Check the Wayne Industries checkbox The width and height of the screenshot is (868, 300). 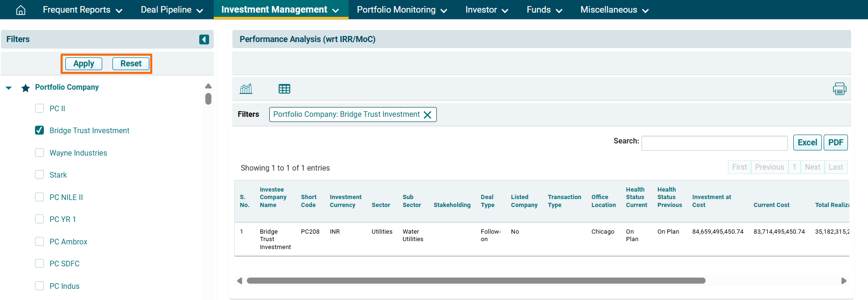[x=40, y=153]
